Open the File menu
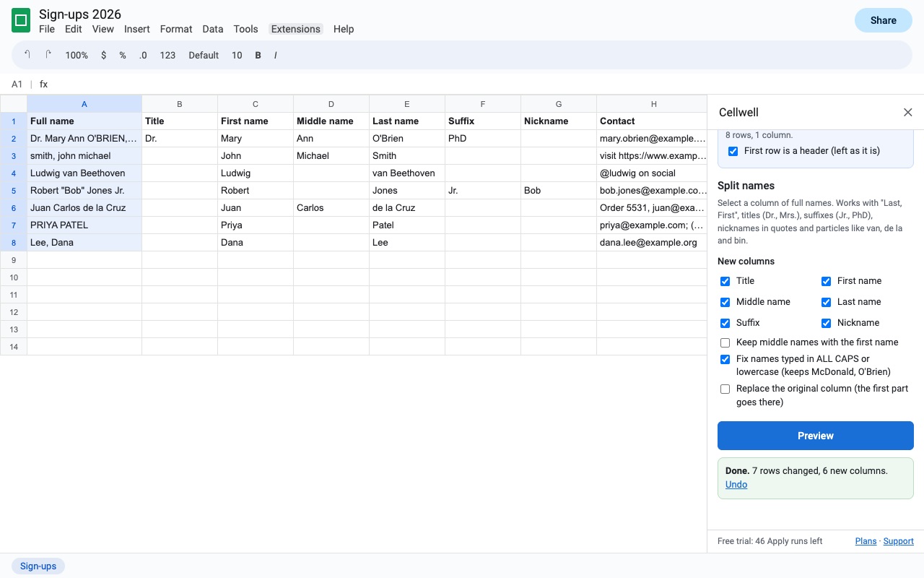 47,29
